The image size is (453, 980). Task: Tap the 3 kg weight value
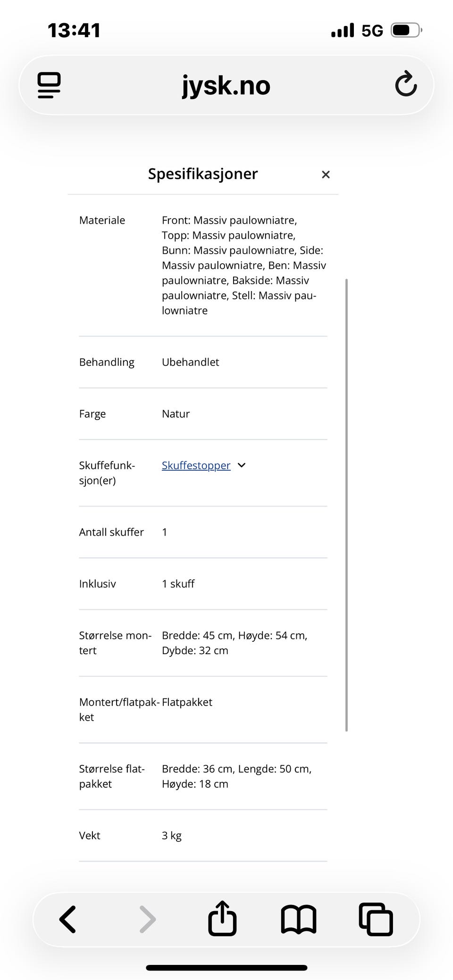pyautogui.click(x=172, y=836)
